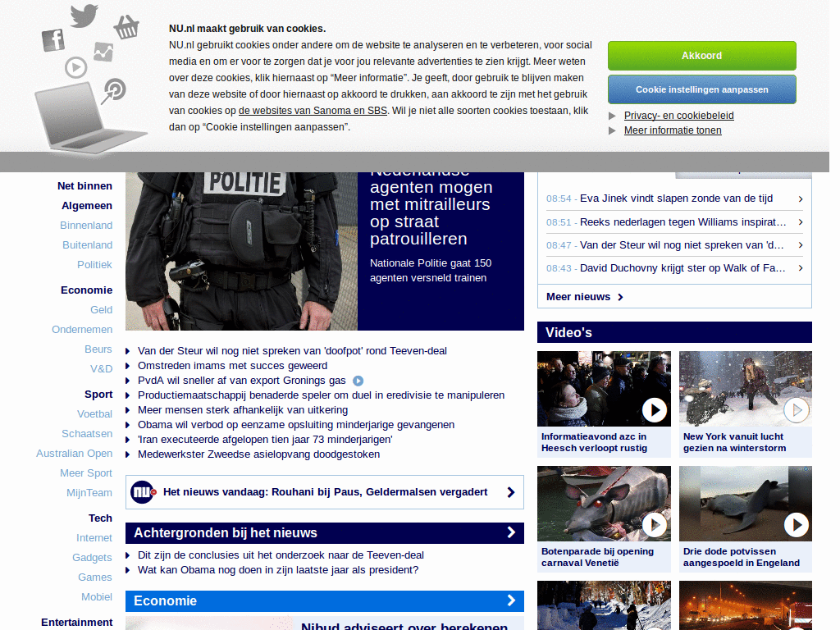Open de websites van Sanoma en SBS link
The height and width of the screenshot is (630, 840).
point(313,111)
